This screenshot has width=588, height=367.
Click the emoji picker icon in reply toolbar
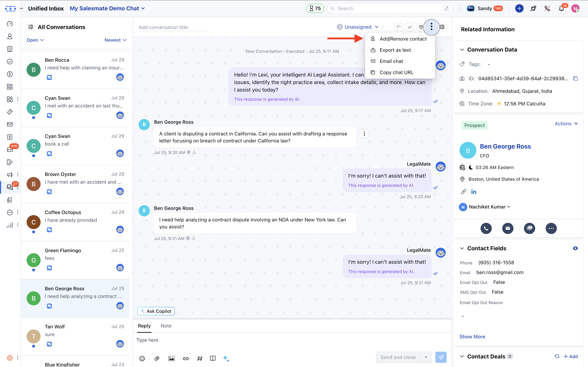coord(142,358)
